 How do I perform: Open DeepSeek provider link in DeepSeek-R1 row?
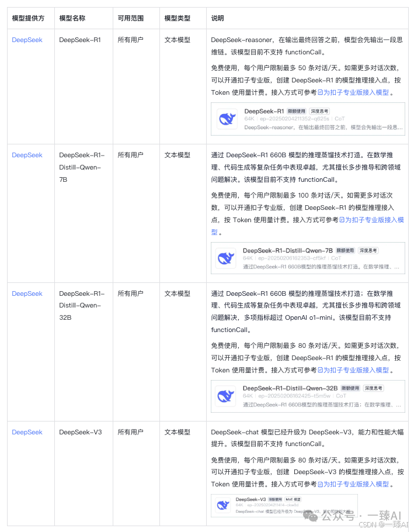coord(27,40)
